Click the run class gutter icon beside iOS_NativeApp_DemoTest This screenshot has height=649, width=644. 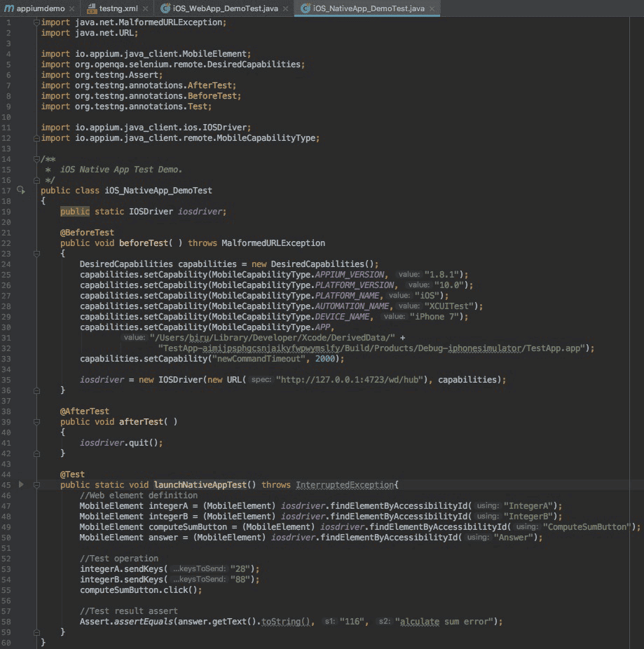20,190
